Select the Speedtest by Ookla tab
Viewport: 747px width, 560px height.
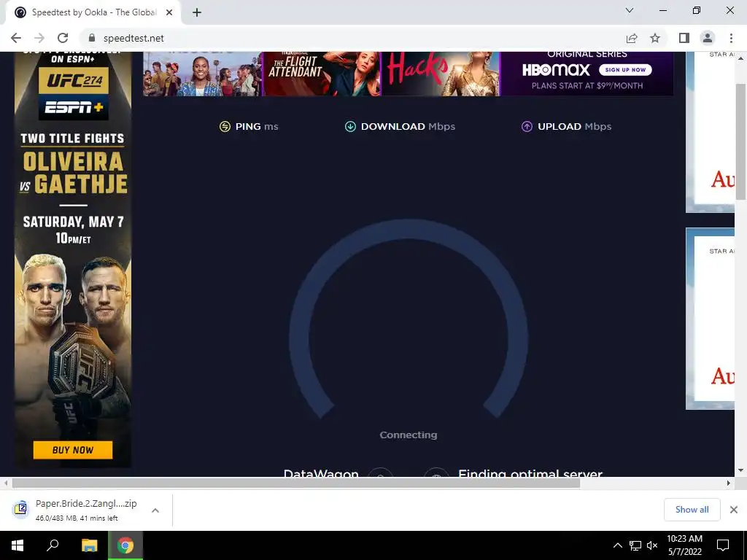click(93, 13)
